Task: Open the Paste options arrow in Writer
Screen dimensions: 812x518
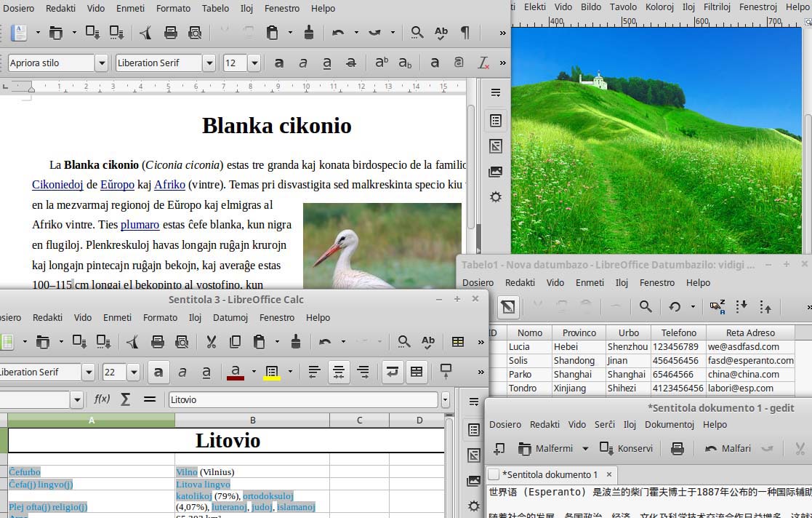Action: tap(290, 33)
